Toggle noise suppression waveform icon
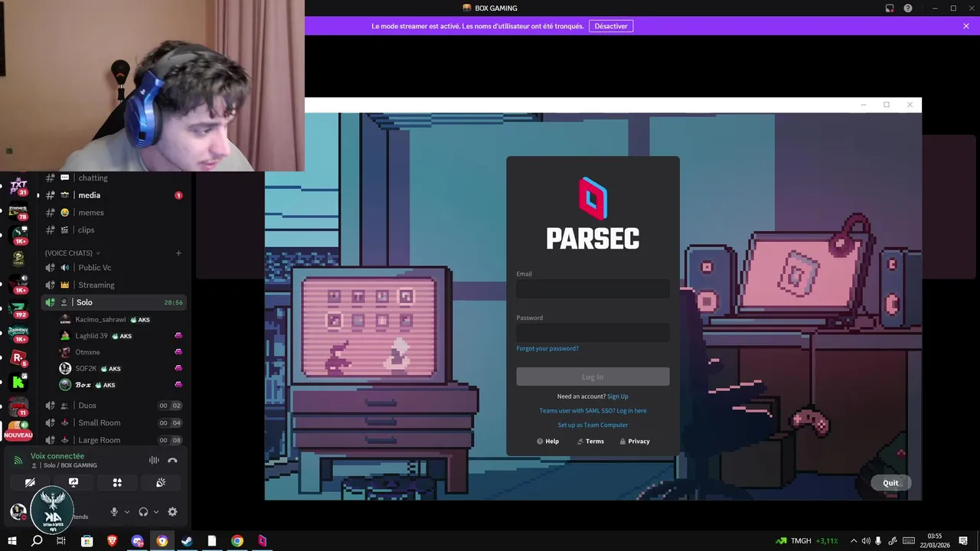980x551 pixels. point(154,460)
